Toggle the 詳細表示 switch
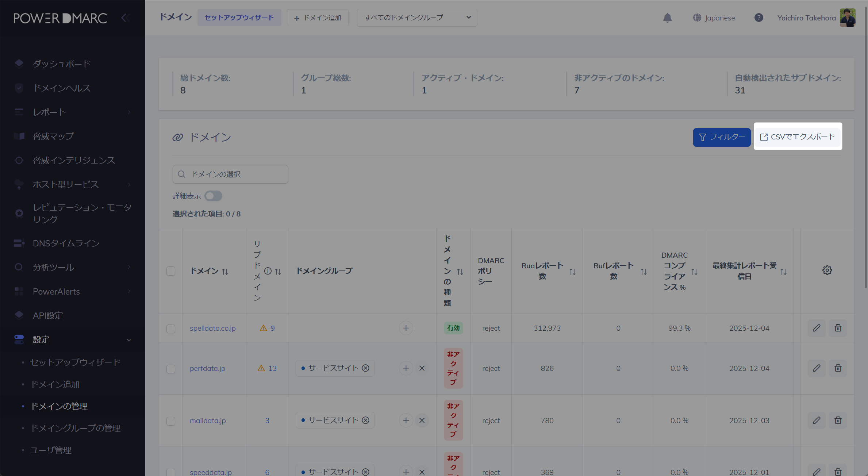The height and width of the screenshot is (476, 868). click(x=213, y=196)
